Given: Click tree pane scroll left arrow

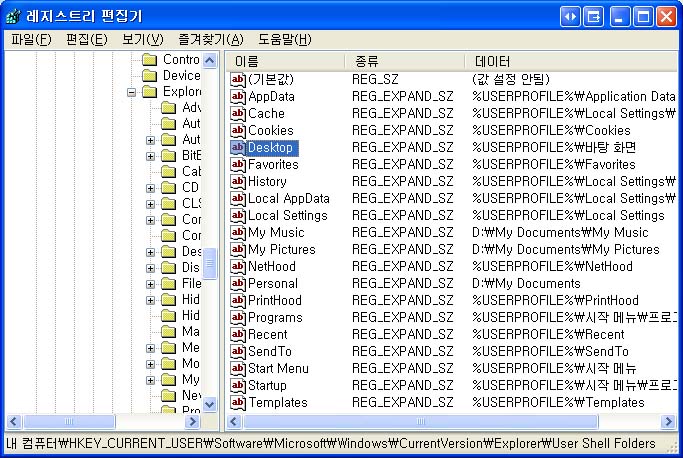Looking at the screenshot, I should click(14, 421).
